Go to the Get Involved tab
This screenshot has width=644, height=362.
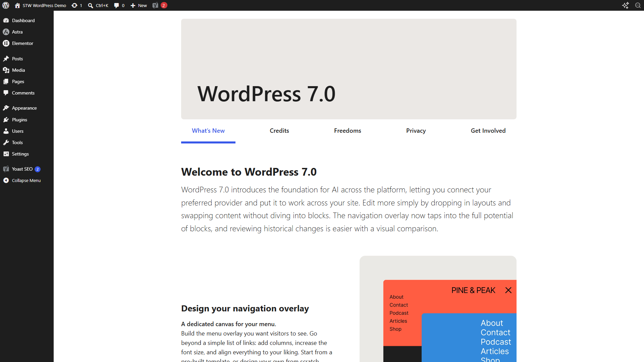click(488, 131)
